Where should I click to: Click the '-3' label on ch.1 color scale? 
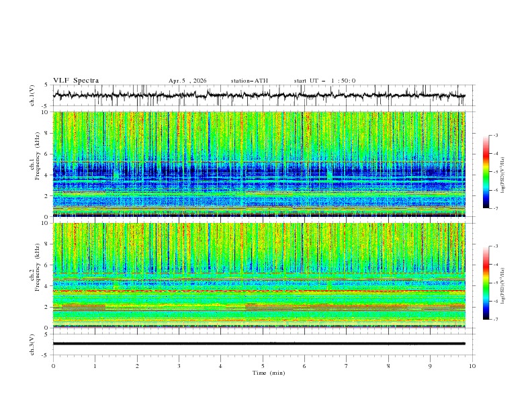pos(496,135)
